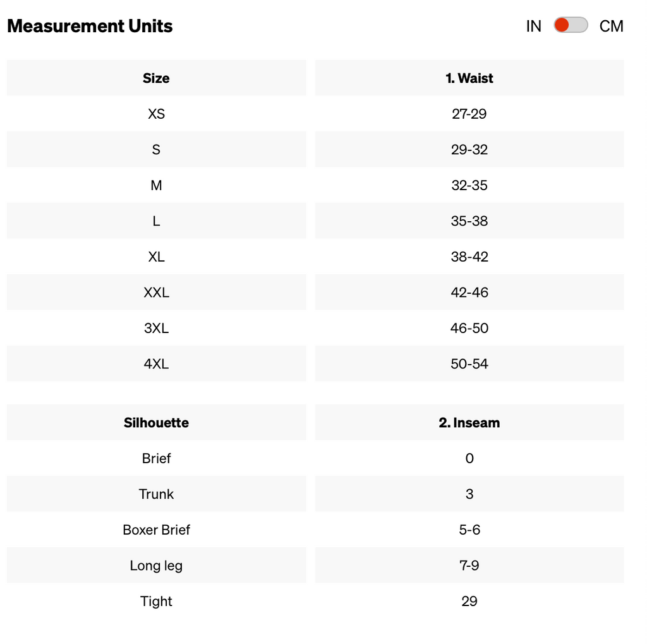Image resolution: width=647 pixels, height=644 pixels.
Task: Click the Size column header
Action: pyautogui.click(x=157, y=78)
